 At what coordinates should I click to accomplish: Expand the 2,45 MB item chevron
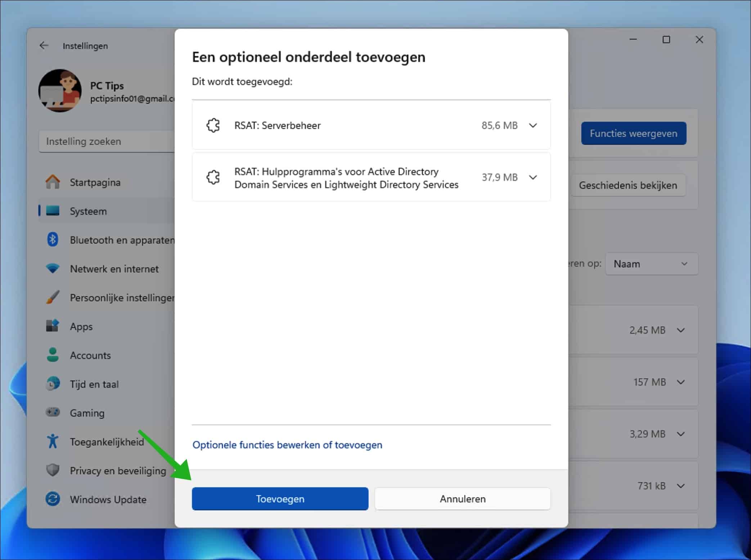coord(680,330)
